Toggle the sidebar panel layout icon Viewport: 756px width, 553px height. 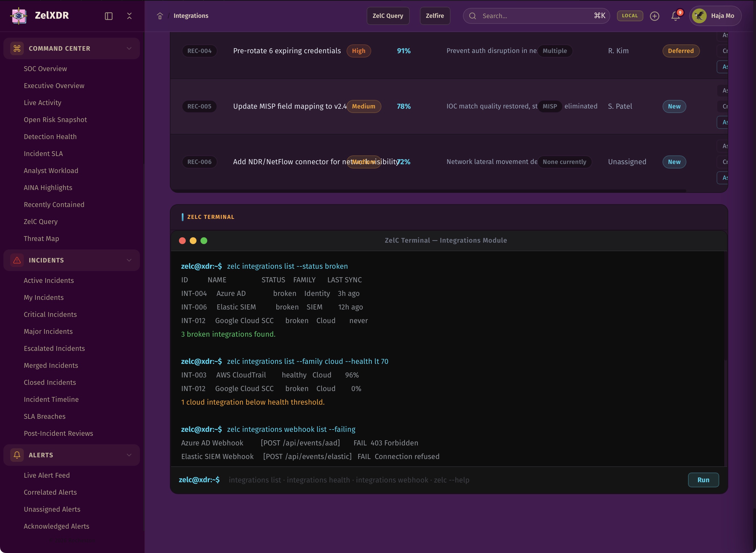[108, 16]
